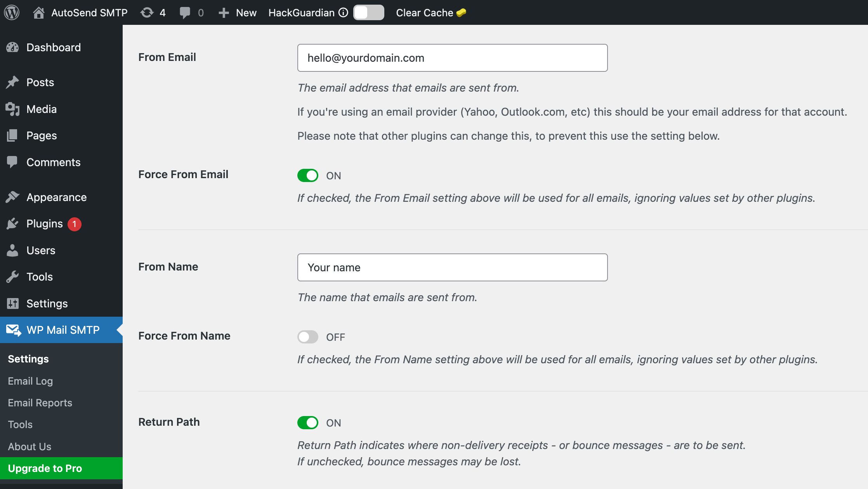Open the Posts menu in the sidebar
Viewport: 868px width, 489px height.
(40, 82)
